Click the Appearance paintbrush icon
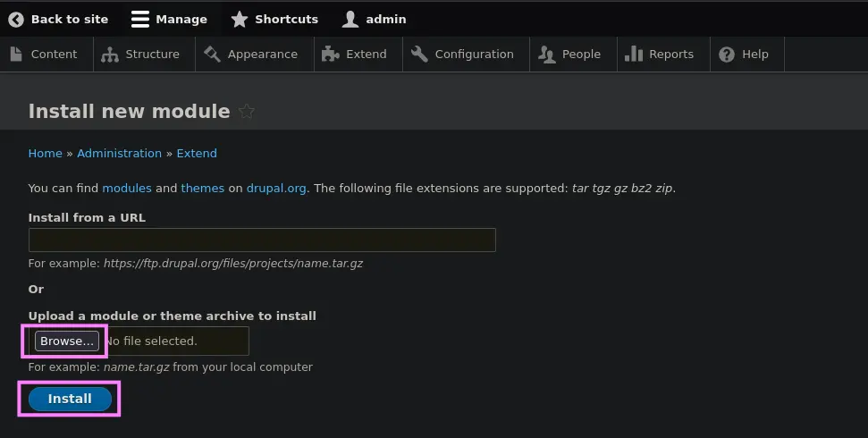Screen dimensions: 868x438 click(x=212, y=54)
